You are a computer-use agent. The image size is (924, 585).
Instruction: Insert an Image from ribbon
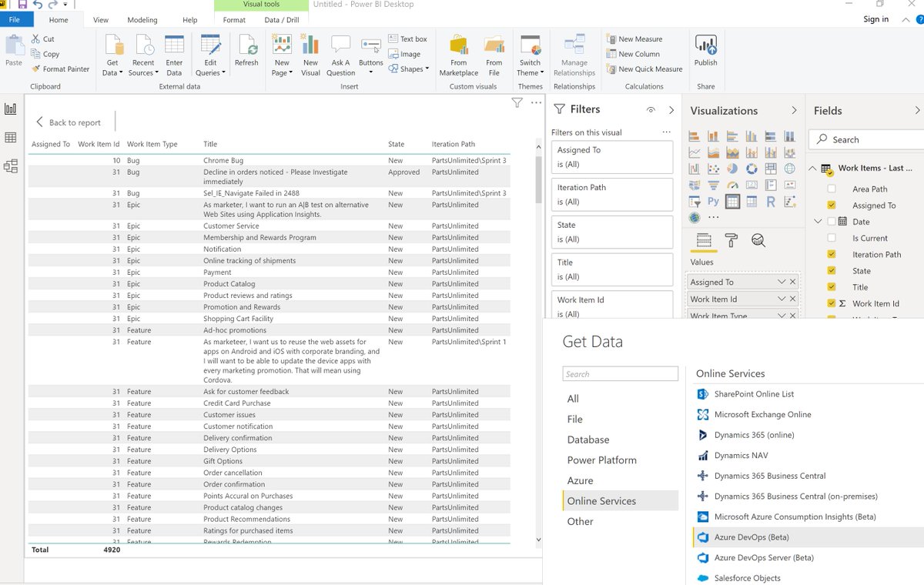coord(404,54)
